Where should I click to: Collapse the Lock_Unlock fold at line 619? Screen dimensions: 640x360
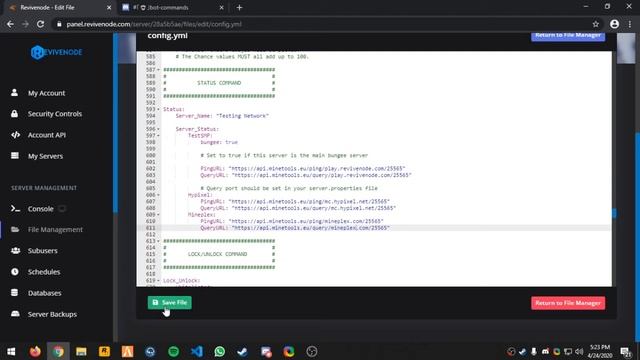click(x=158, y=280)
